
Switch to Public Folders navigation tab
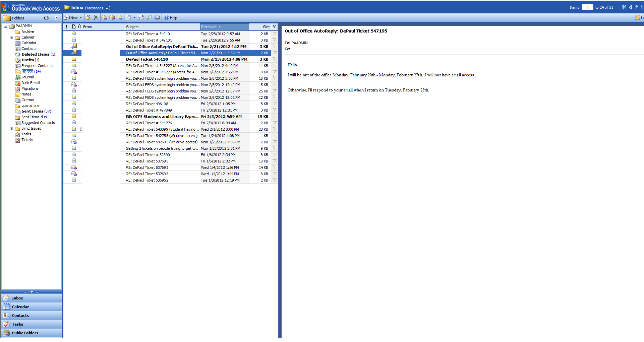[25, 333]
